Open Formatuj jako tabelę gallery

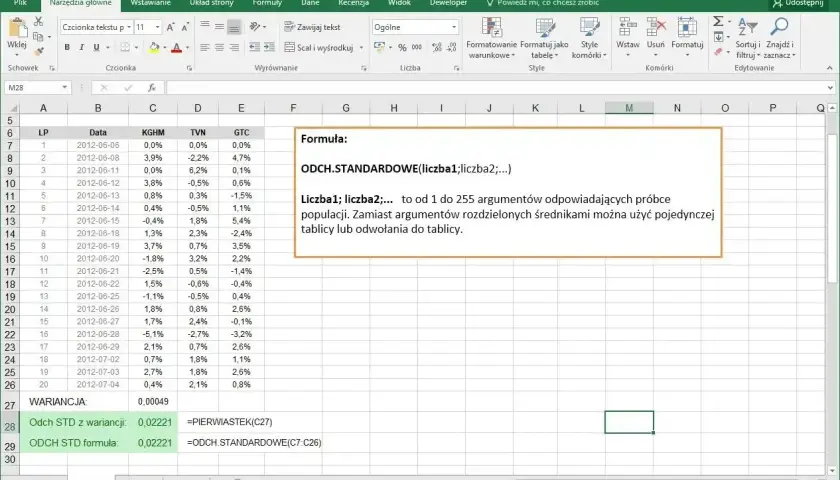point(544,38)
